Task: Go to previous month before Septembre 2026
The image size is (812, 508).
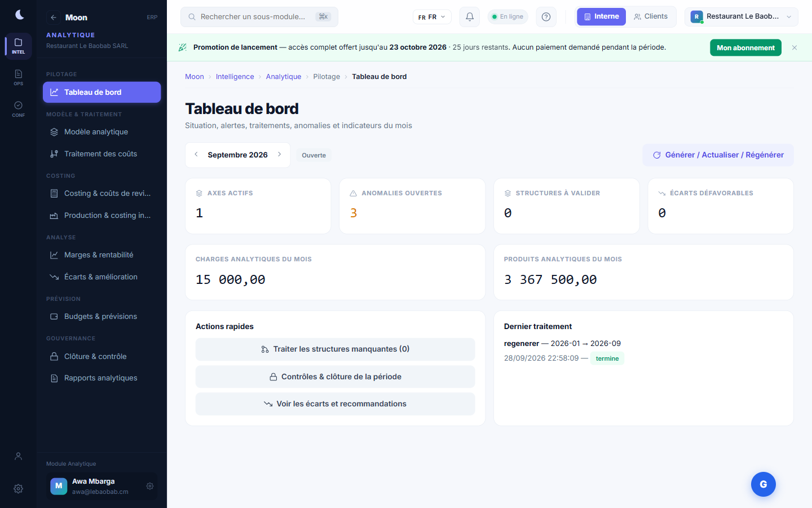Action: 196,155
